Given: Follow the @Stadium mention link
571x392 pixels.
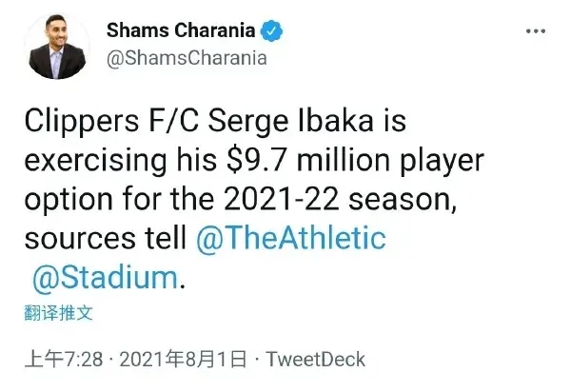Looking at the screenshot, I should click(104, 279).
